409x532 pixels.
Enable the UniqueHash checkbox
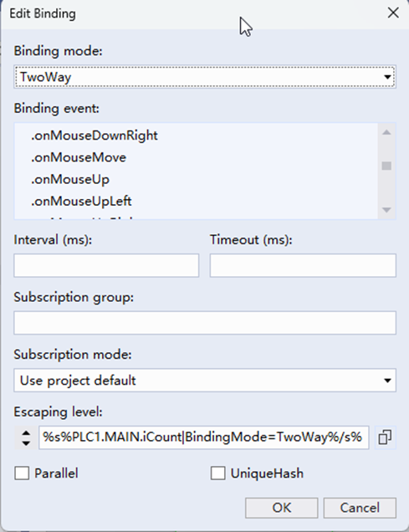(217, 473)
